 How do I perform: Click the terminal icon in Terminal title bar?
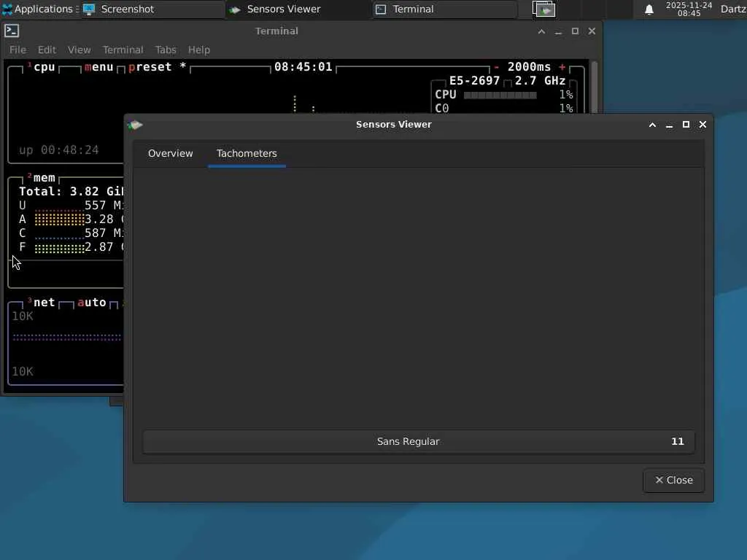click(12, 31)
